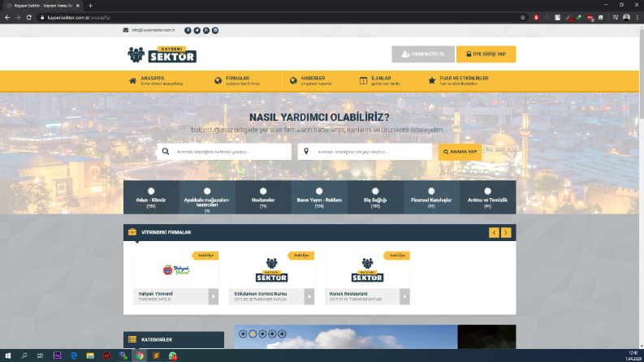Open Chrome three-dot menu
The height and width of the screenshot is (362, 644).
click(638, 18)
